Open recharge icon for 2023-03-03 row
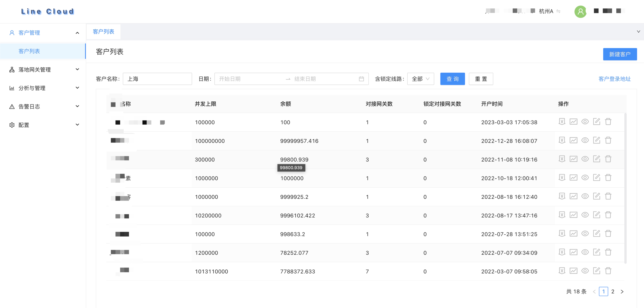This screenshot has height=308, width=644. [x=562, y=122]
